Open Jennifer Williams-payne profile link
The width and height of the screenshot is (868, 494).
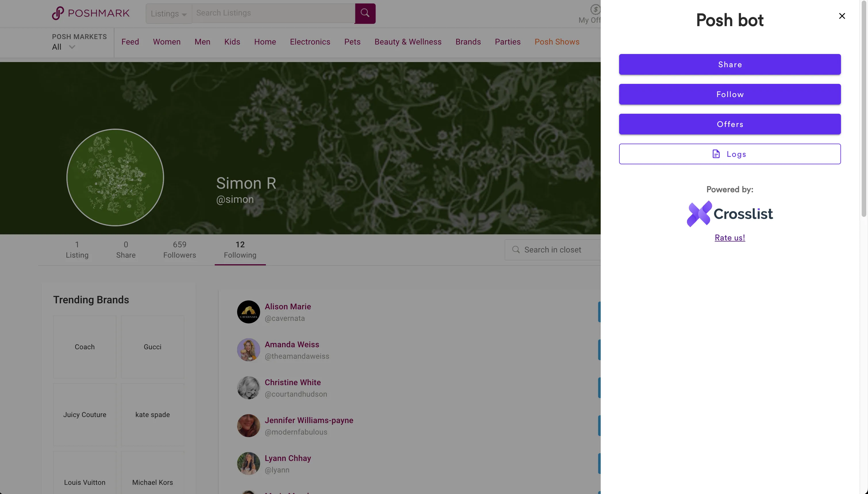[309, 420]
